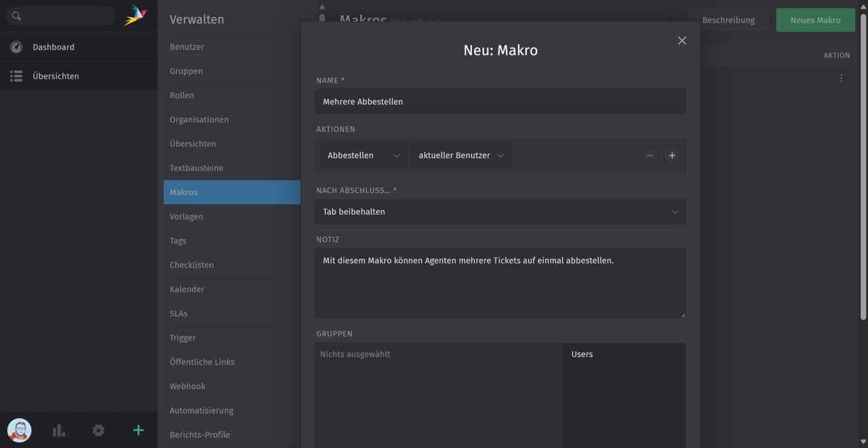
Task: Open your user avatar menu
Action: pos(18,430)
